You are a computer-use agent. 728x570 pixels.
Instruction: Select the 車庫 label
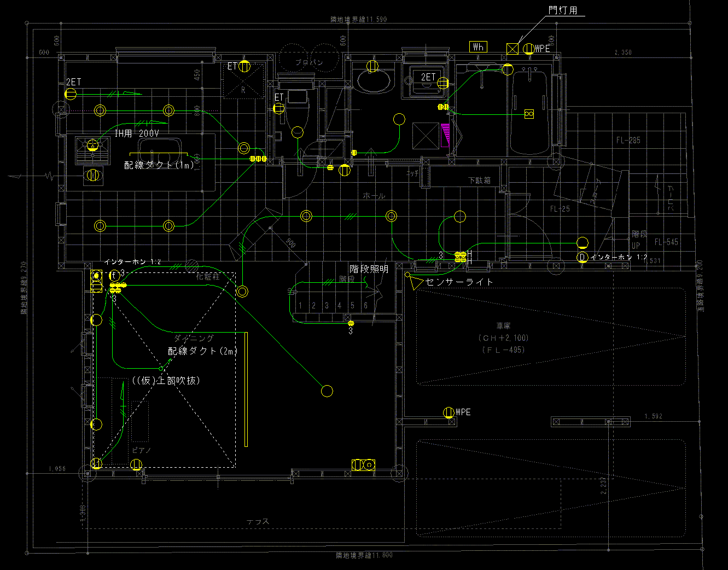click(504, 326)
